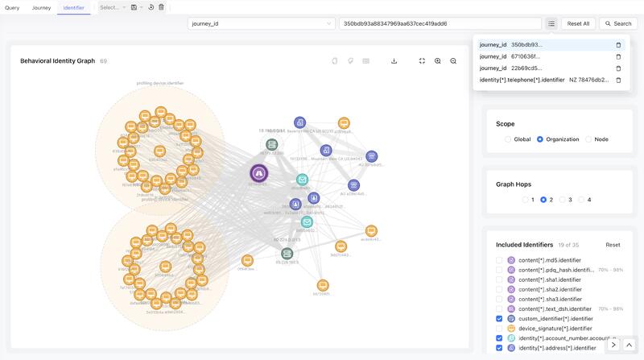Check the device_signature[*].identifier checkbox

pos(499,329)
